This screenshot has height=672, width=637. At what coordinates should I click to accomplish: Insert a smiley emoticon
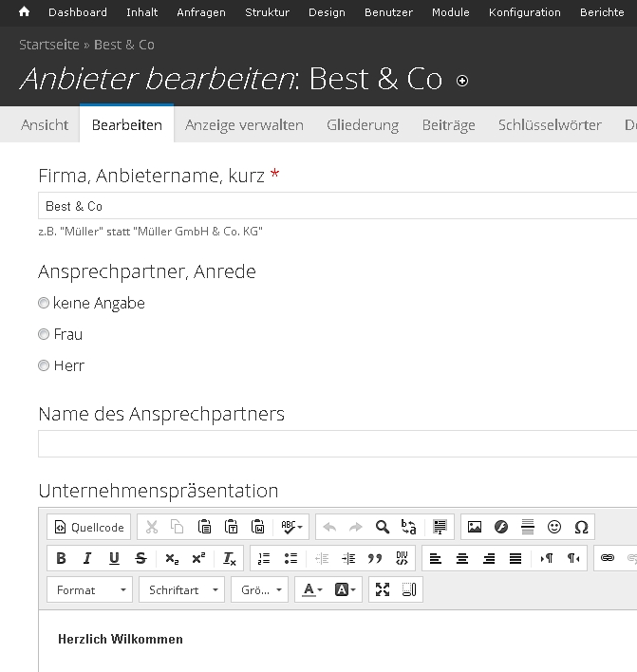(554, 527)
